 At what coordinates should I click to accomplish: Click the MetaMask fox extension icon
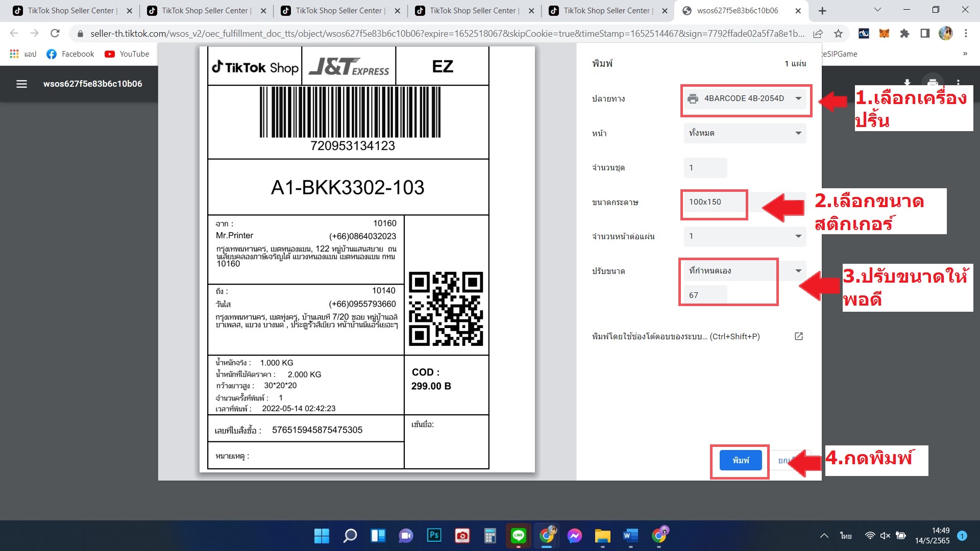tap(884, 34)
